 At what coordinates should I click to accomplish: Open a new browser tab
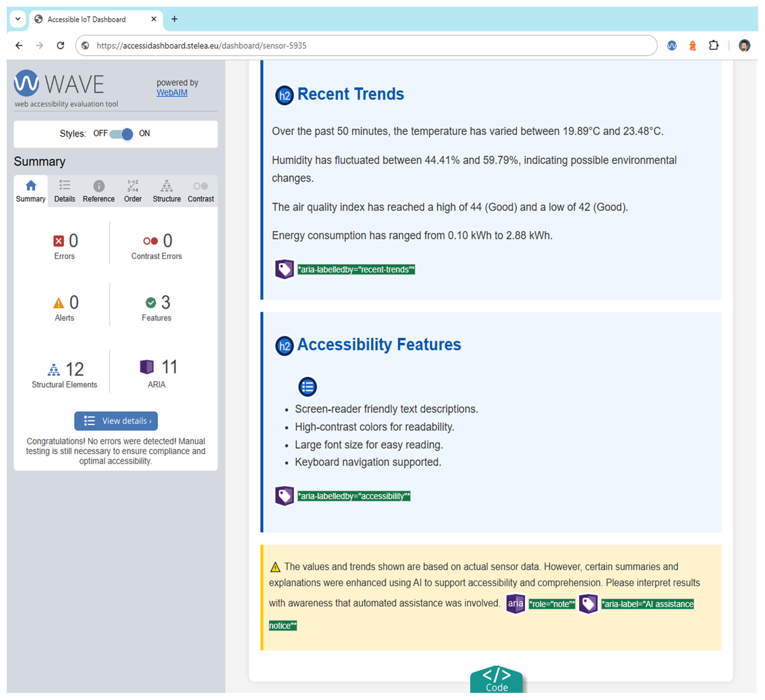point(175,19)
